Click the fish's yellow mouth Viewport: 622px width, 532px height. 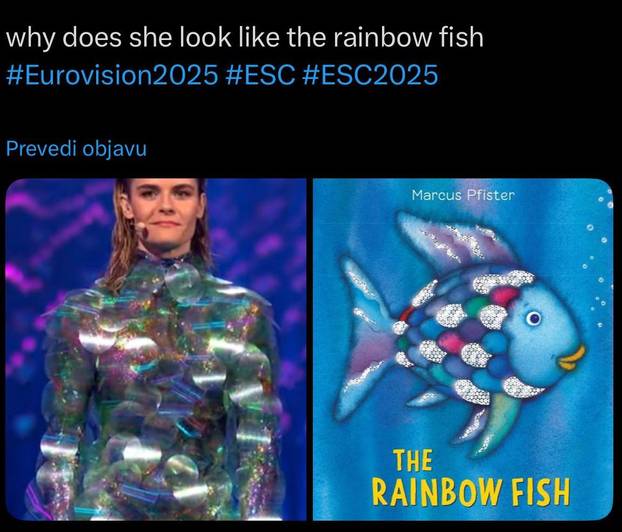coord(572,357)
